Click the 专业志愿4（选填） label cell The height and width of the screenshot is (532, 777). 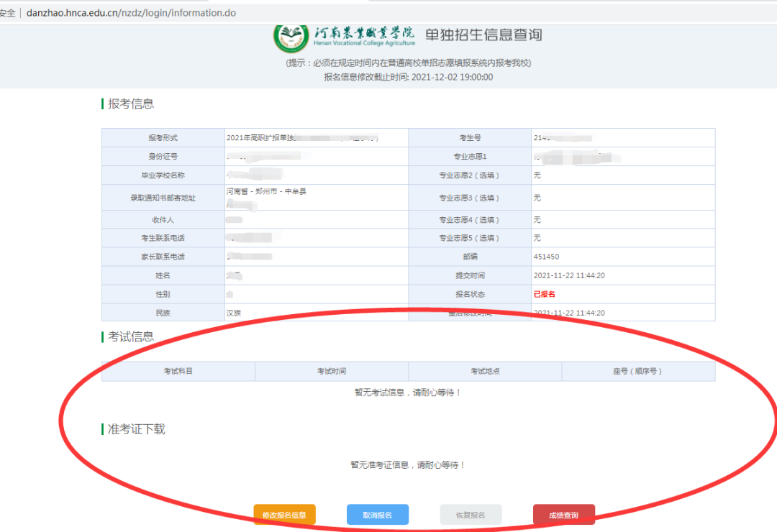pyautogui.click(x=470, y=219)
